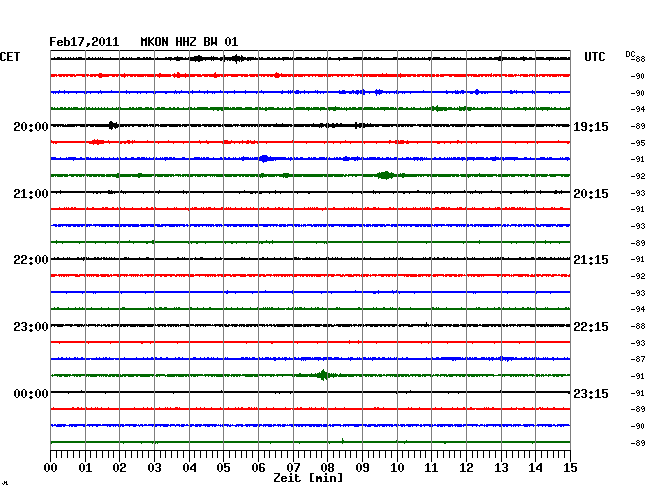
Task: Click the CET timezone label
Action: coord(10,57)
